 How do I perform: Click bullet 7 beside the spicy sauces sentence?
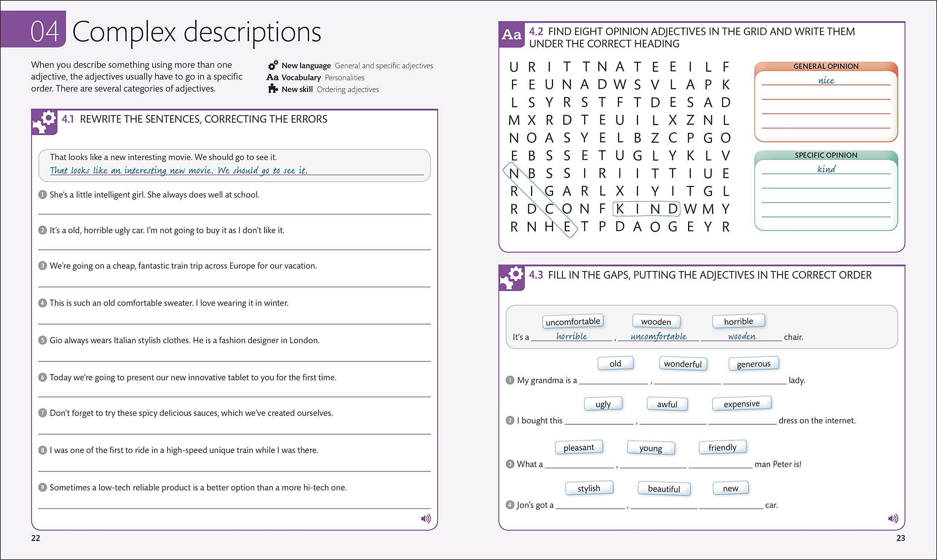click(43, 413)
